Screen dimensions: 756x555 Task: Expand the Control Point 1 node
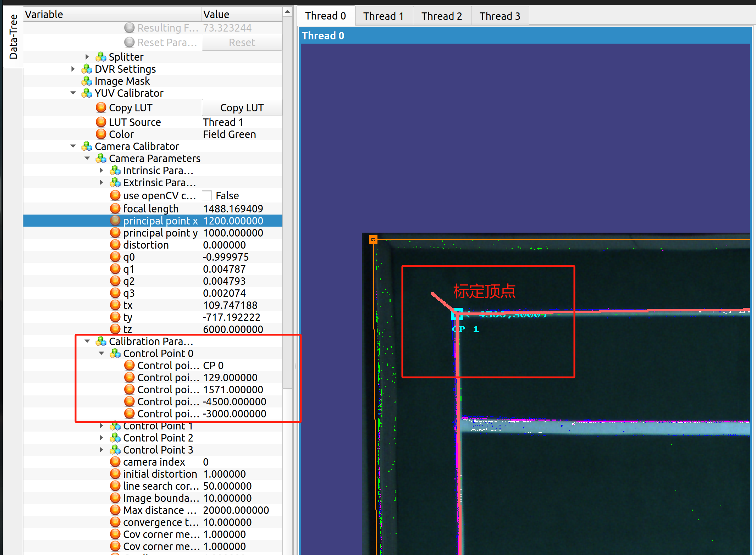coord(101,426)
